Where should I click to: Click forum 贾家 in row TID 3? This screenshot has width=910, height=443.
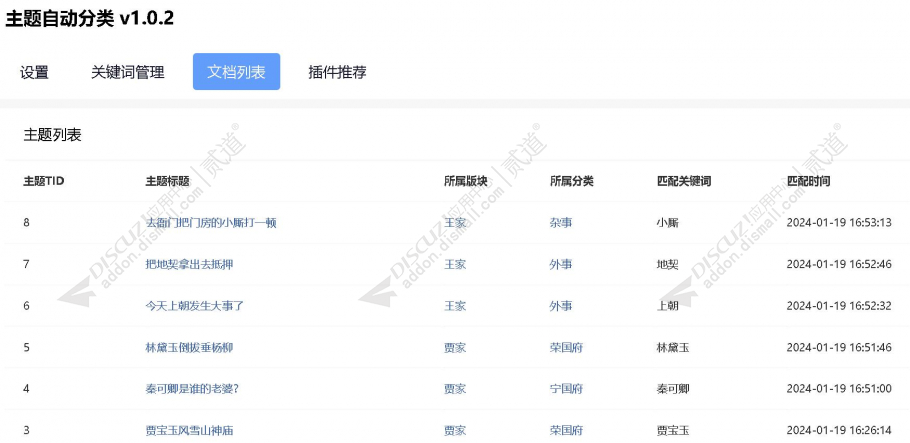coord(455,431)
